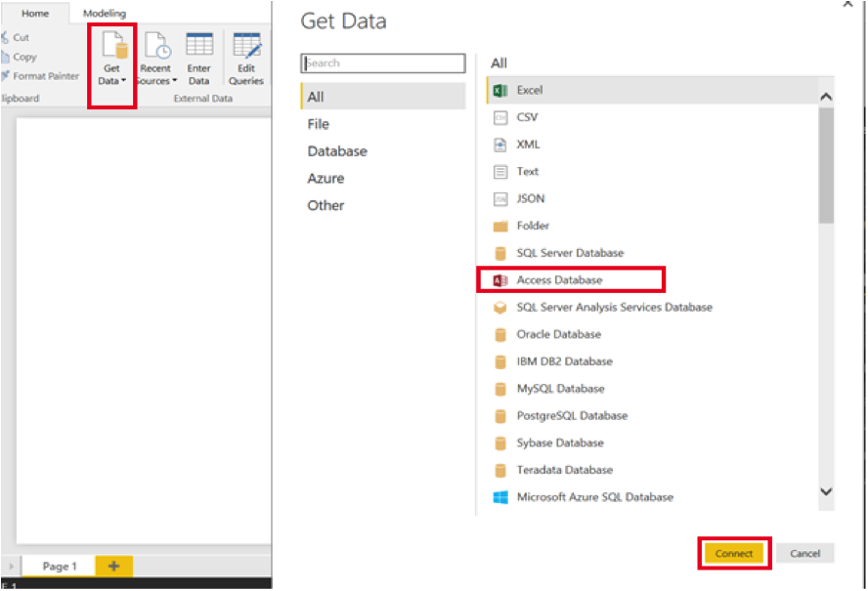
Task: Switch to the Home ribbon tab
Action: pos(35,14)
